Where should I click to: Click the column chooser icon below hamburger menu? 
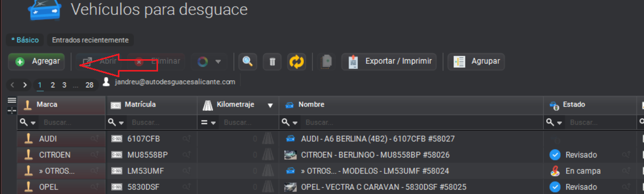pos(12,110)
